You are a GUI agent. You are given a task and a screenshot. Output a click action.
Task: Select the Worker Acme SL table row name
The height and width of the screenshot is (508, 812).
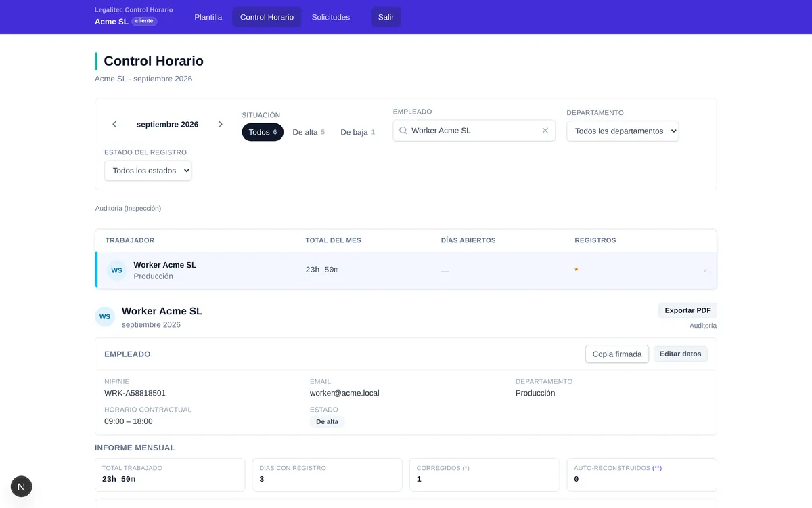[165, 265]
